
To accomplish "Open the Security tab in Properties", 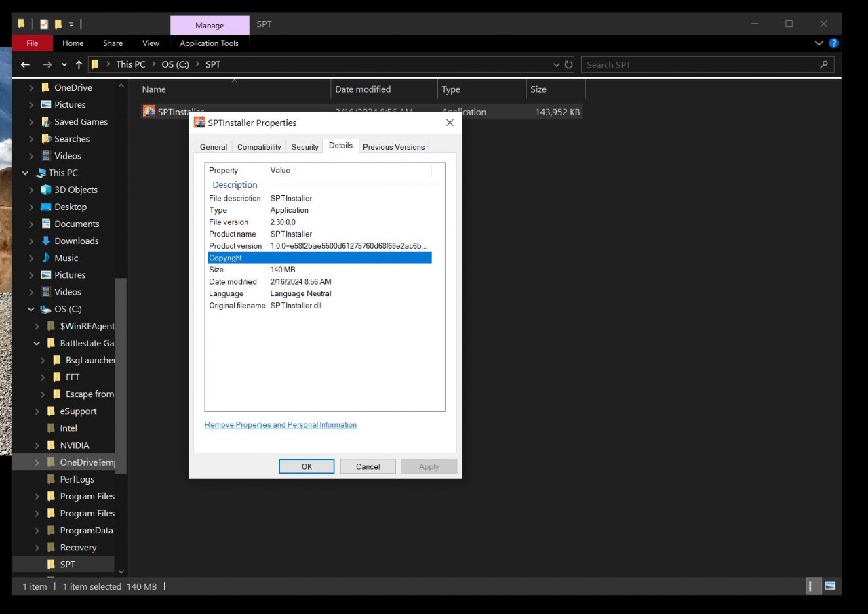I will [304, 147].
